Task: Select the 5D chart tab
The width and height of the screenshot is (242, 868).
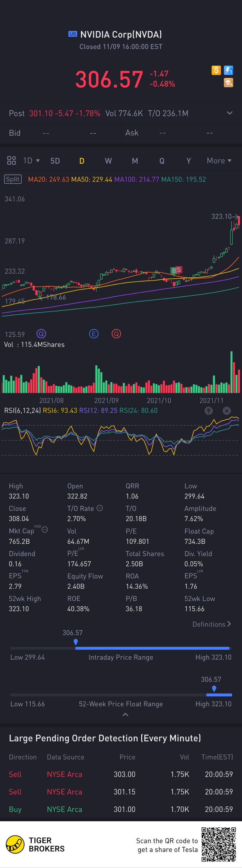Action: coord(55,161)
